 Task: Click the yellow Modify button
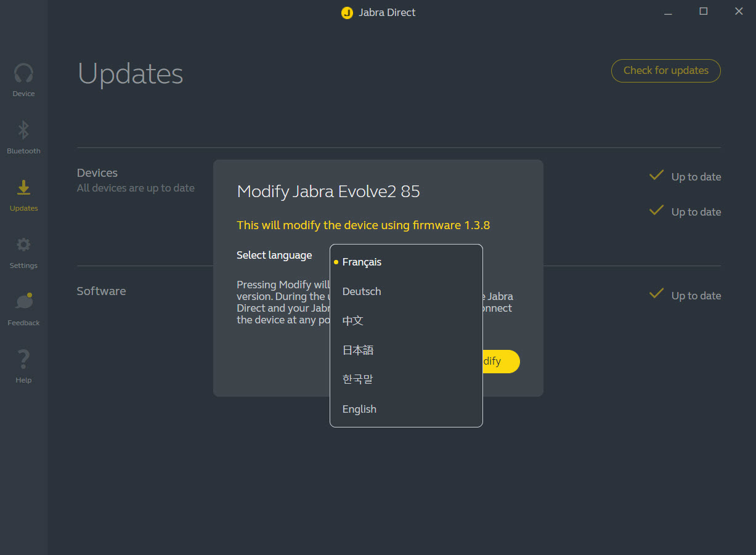501,362
